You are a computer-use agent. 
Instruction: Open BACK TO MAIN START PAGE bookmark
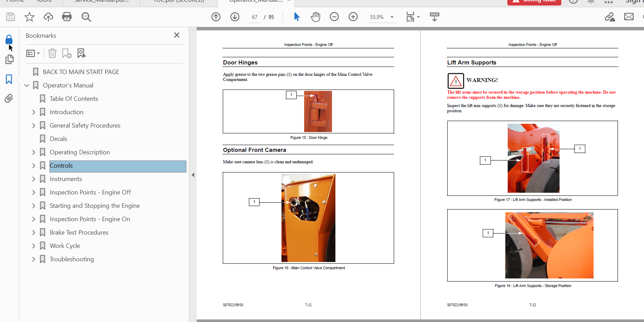click(81, 72)
